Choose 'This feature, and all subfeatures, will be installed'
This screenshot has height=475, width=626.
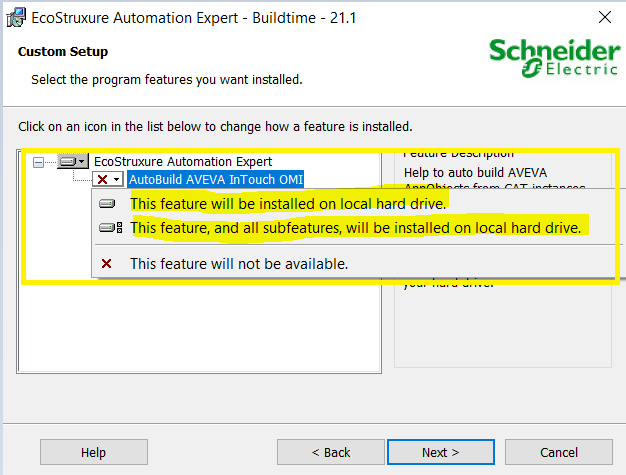point(355,228)
